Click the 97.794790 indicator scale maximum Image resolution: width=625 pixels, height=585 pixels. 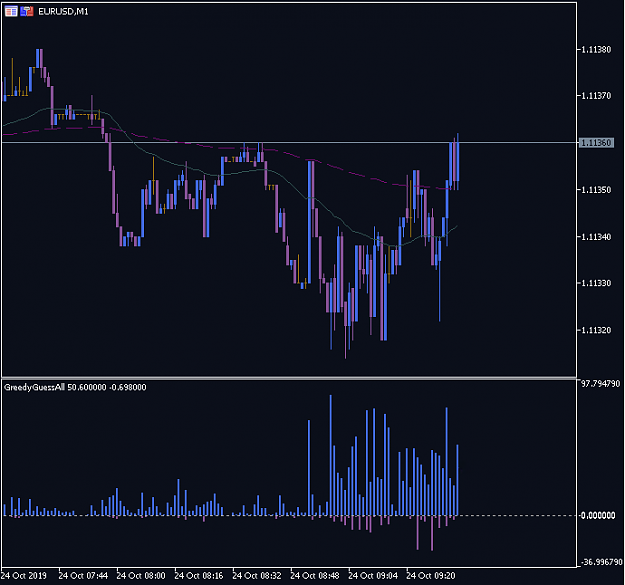coord(601,384)
